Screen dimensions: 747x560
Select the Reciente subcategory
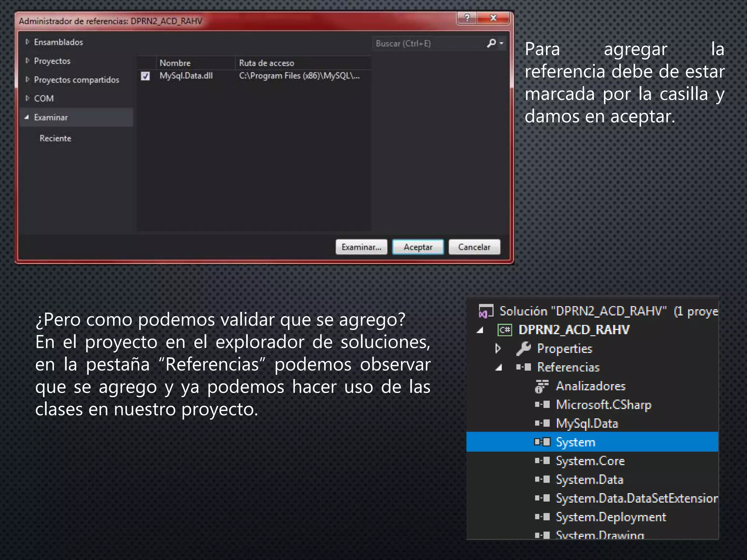55,138
